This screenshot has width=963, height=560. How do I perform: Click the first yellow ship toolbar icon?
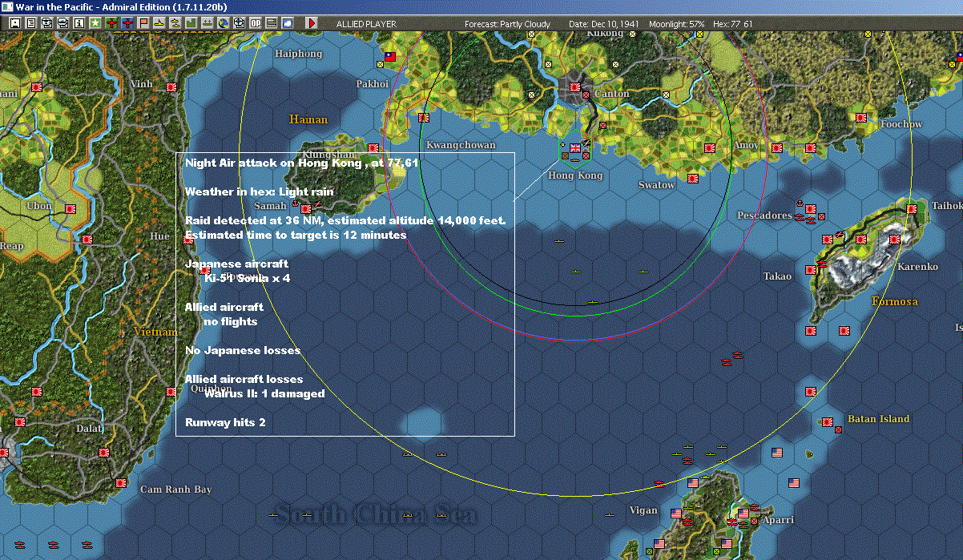[x=159, y=23]
